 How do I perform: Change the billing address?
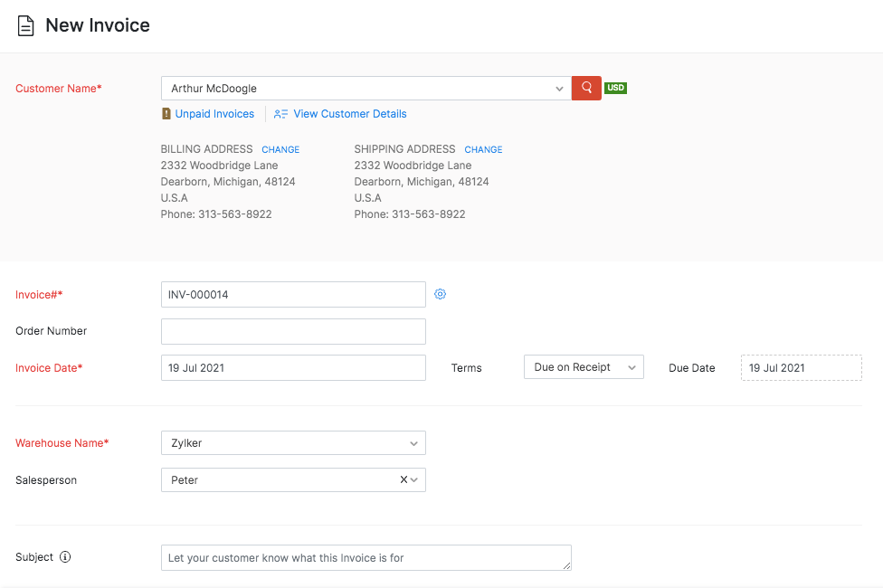280,149
